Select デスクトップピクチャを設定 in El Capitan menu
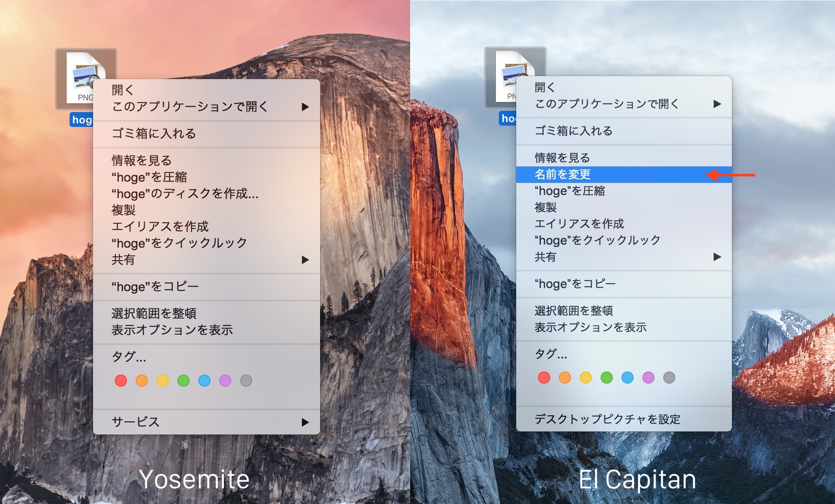This screenshot has width=835, height=504. tap(608, 419)
